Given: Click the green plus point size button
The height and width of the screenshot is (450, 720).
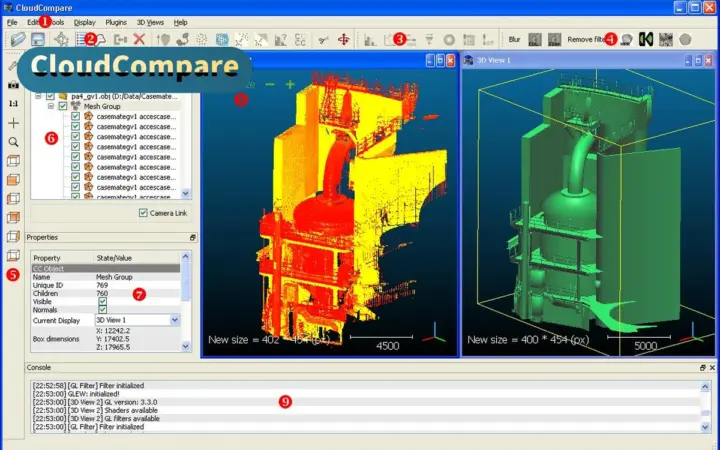Looking at the screenshot, I should click(290, 84).
